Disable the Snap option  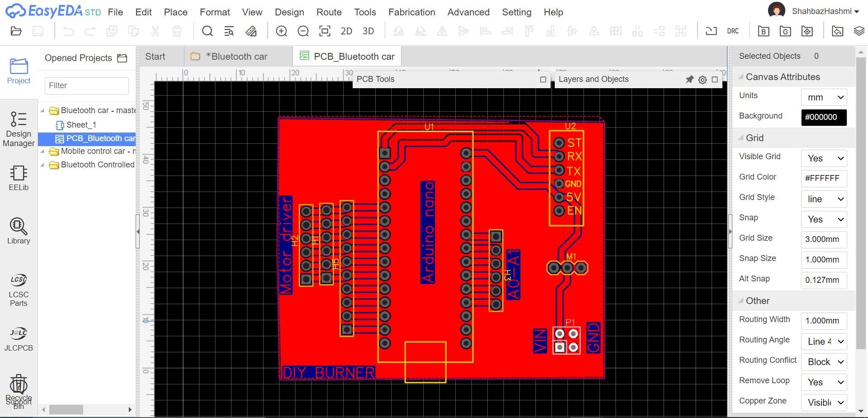[x=823, y=219]
